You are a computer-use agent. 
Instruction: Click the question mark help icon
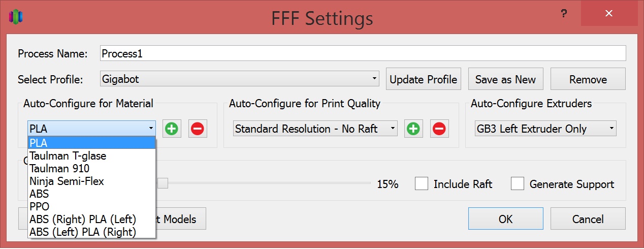click(x=564, y=15)
